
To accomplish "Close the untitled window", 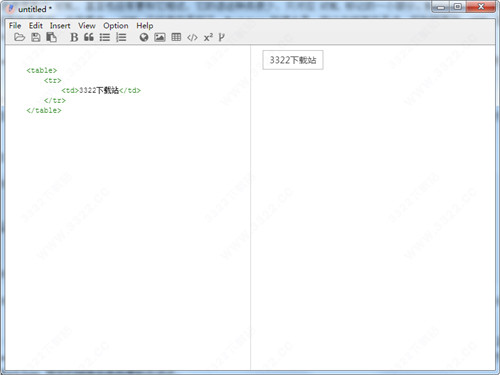I will [x=481, y=7].
